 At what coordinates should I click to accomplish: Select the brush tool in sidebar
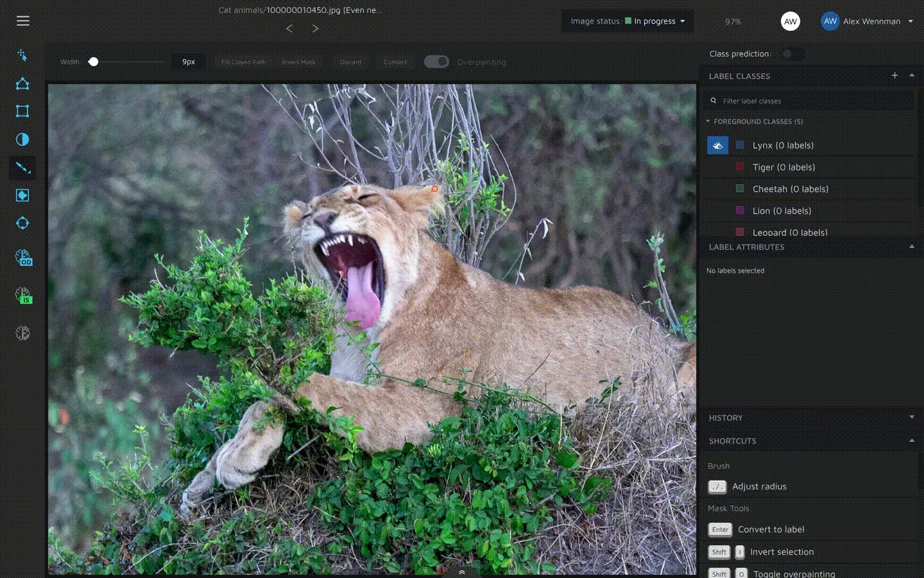coord(22,168)
